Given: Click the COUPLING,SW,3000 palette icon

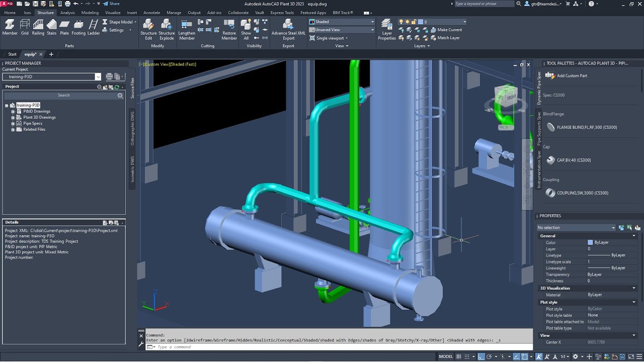Looking at the screenshot, I should pos(550,193).
